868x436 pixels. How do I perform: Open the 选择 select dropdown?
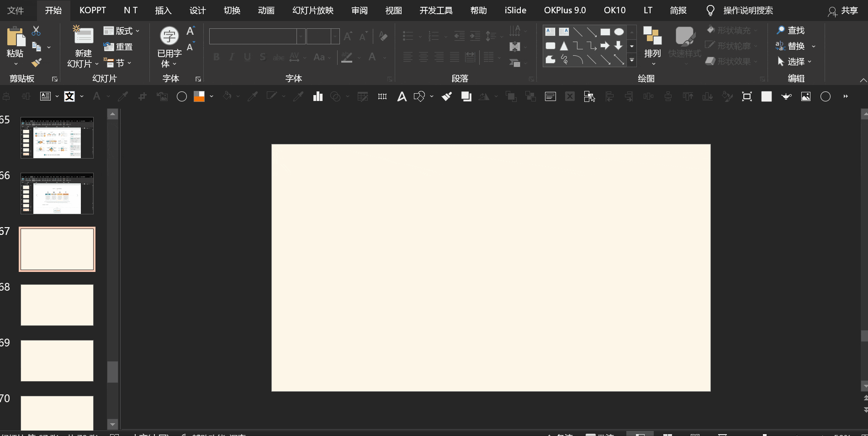795,62
